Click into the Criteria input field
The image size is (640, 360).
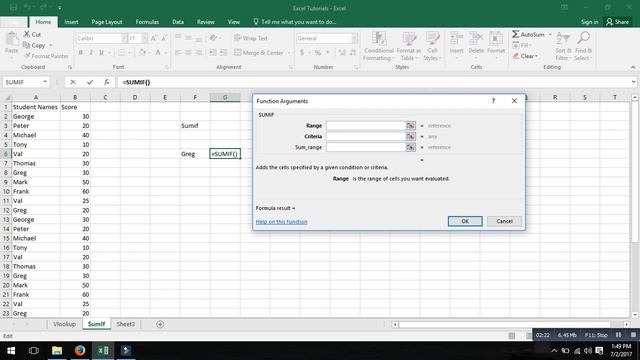pos(366,136)
